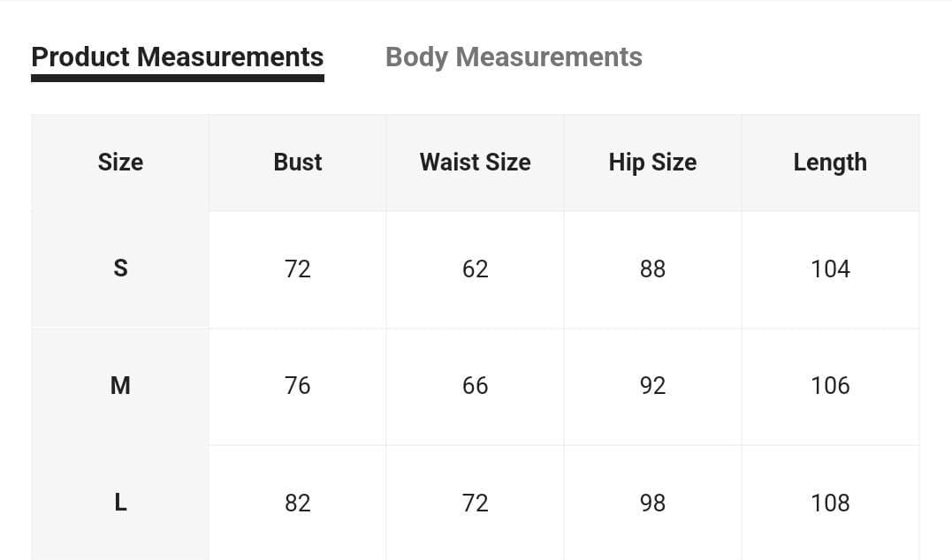952x560 pixels.
Task: Click the bust value 76 for size M
Action: [298, 385]
